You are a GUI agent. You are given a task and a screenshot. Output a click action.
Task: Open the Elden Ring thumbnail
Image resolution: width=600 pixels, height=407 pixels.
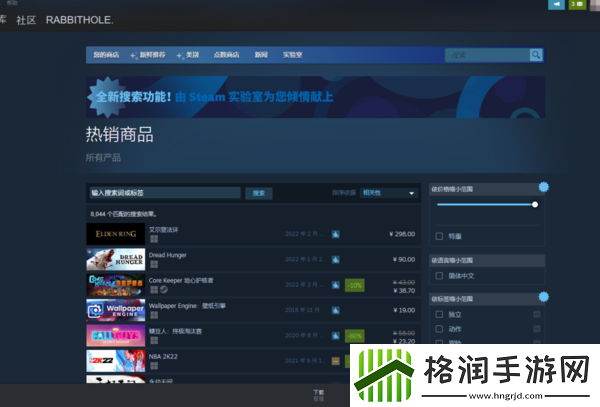click(x=116, y=234)
